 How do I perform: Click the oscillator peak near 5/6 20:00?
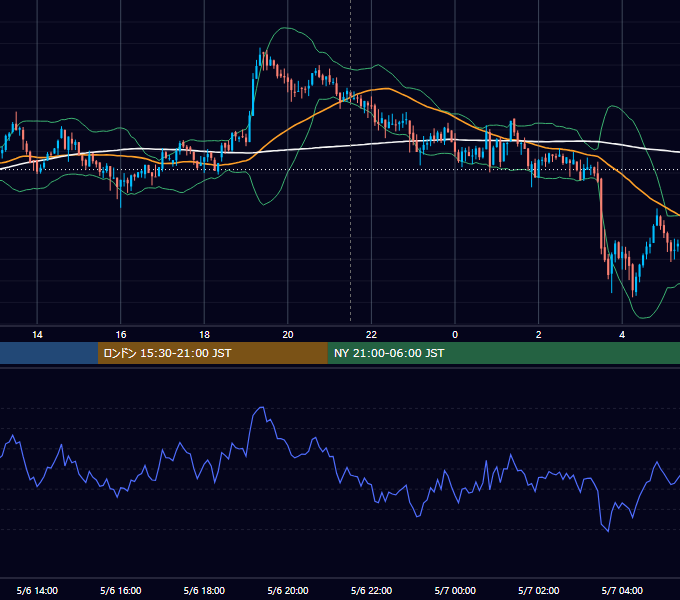click(x=261, y=408)
